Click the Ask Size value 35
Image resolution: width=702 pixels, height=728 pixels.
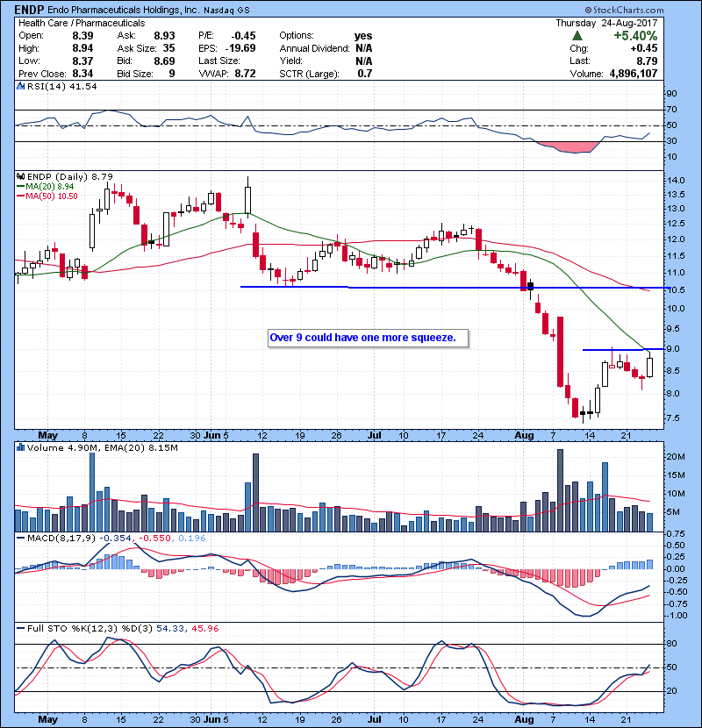[x=169, y=48]
